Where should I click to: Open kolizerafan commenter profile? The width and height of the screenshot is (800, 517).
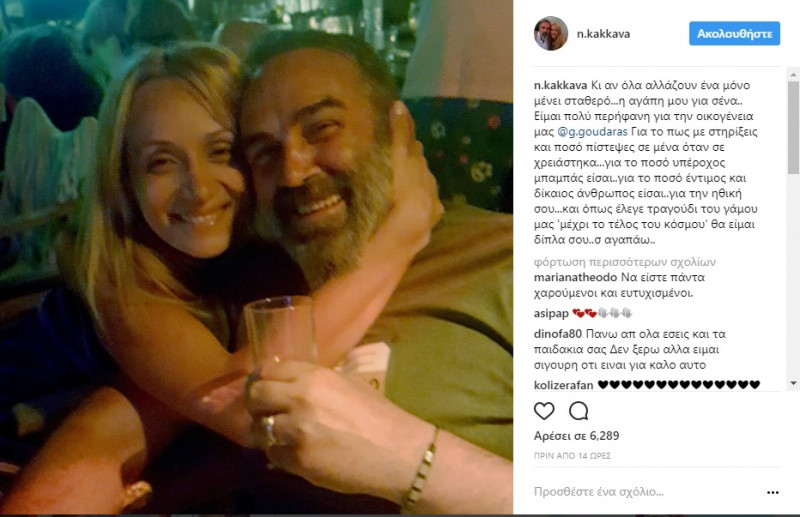pos(563,385)
